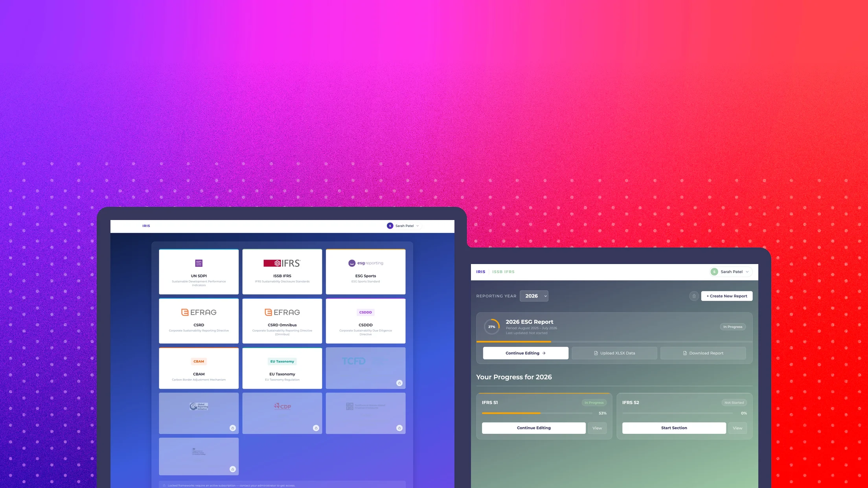Viewport: 868px width, 488px height.
Task: Click Sarah Patel avatar in the left window
Action: (x=390, y=226)
